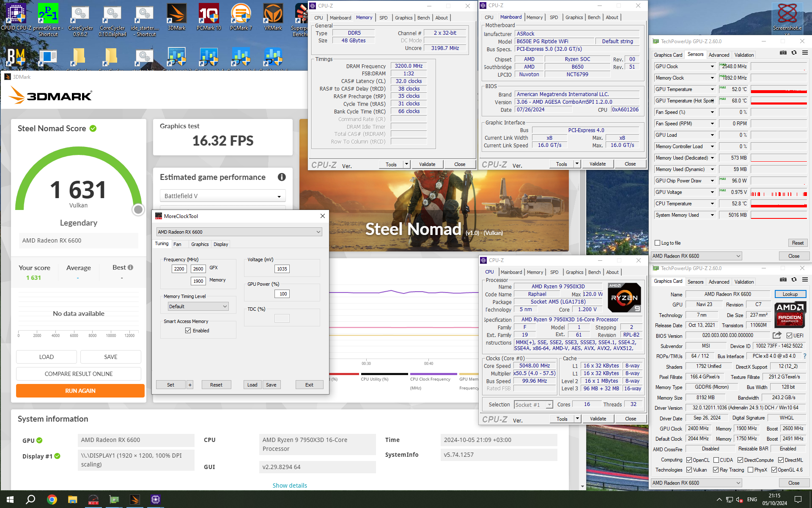Toggle the CUDA checkbox in GPU-Z

pyautogui.click(x=716, y=460)
